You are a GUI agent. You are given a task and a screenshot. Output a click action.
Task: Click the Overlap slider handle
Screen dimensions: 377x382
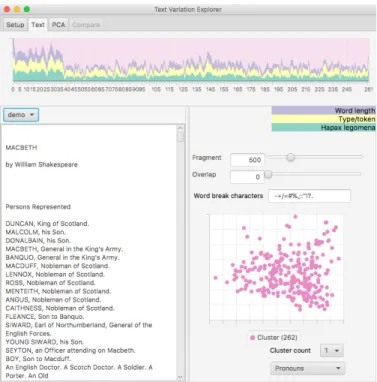[x=268, y=174]
